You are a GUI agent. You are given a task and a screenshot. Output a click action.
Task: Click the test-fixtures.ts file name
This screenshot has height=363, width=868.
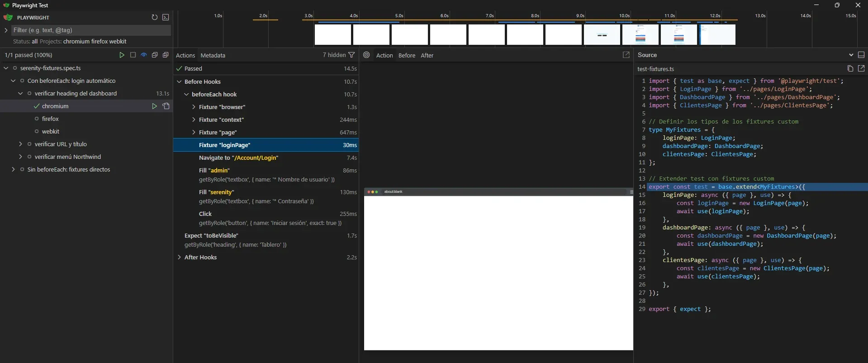pos(655,69)
